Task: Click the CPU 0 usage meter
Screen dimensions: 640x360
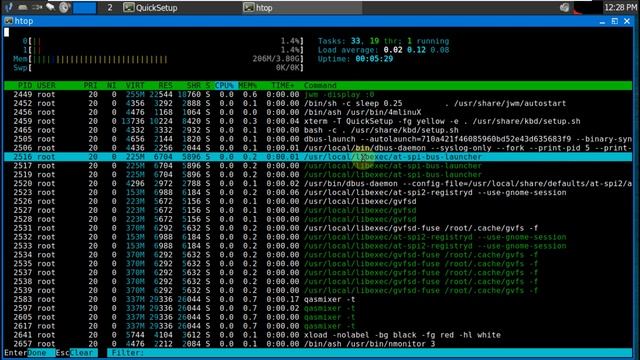Action: coord(163,41)
